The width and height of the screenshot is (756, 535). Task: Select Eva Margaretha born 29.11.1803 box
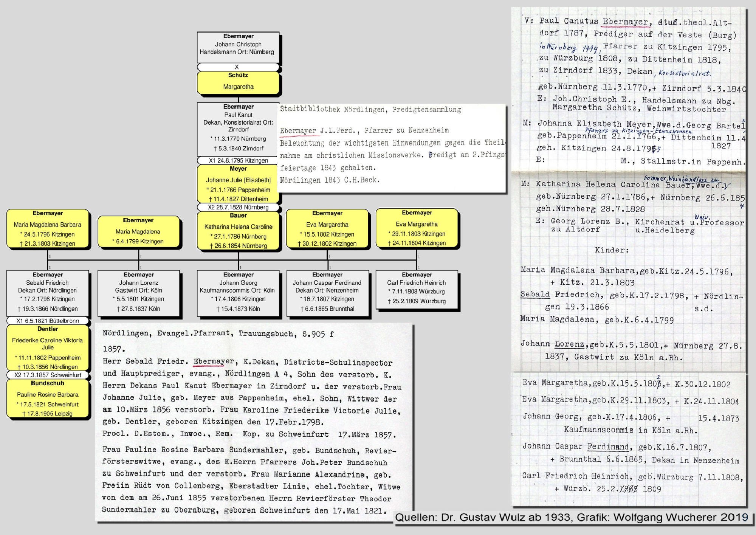click(417, 229)
